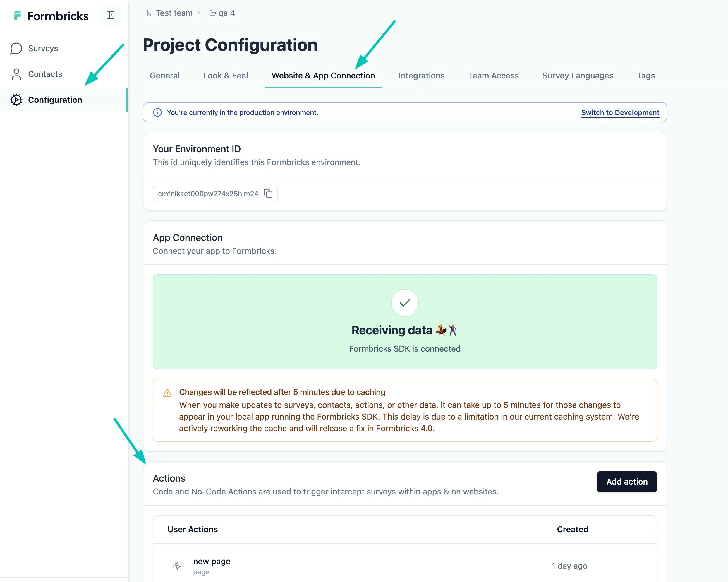Open the Look & Feel tab
Viewport: 728px width, 582px height.
click(225, 76)
